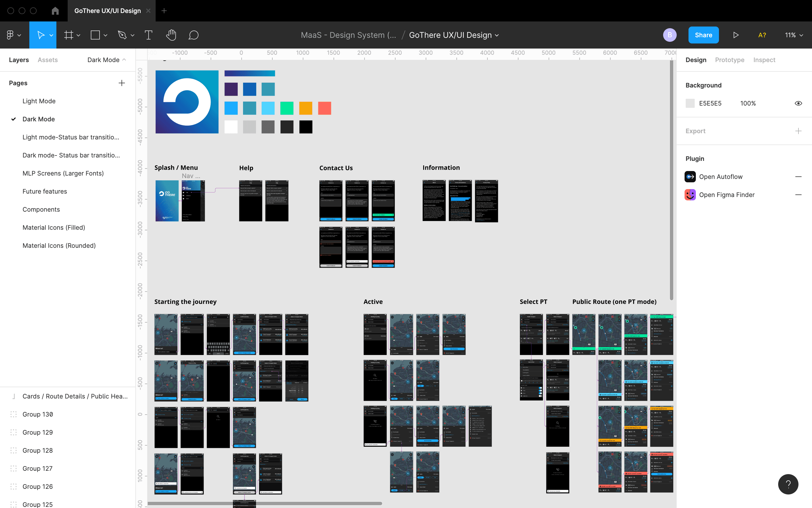Open the GoThere UX/UI Design file menu
Screen dimensions: 812x508
[x=454, y=35]
